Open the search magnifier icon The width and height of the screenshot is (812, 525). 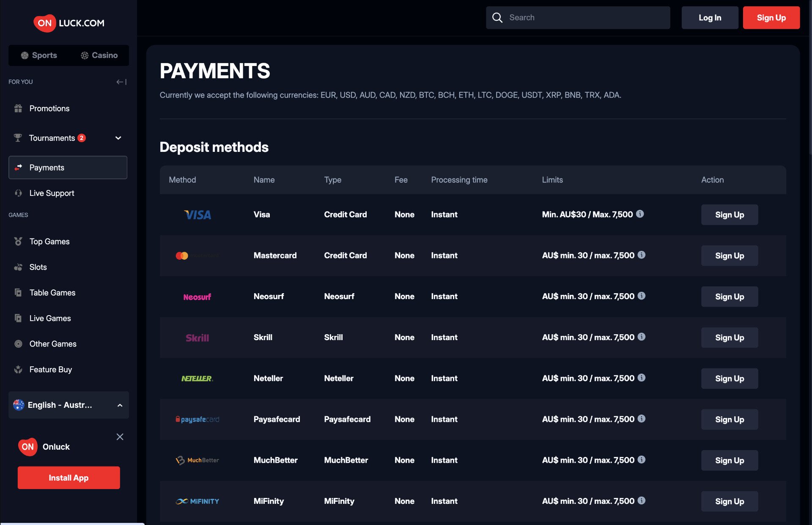tap(498, 17)
